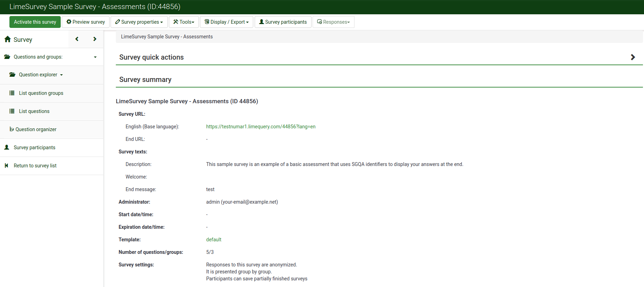
Task: Open the Tools dropdown menu
Action: click(184, 22)
